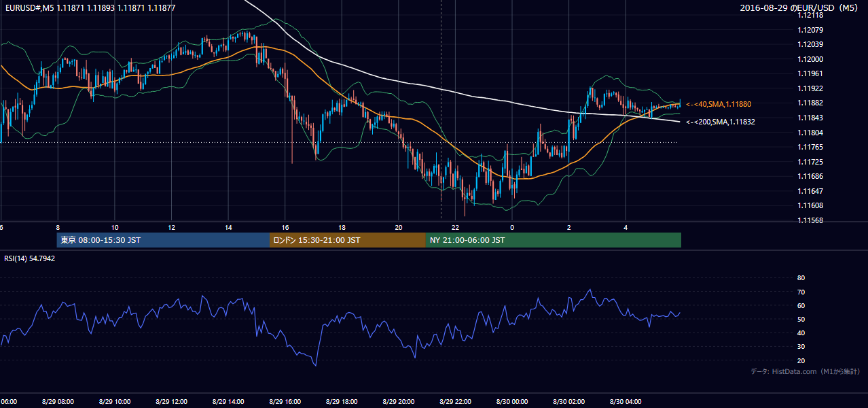Click the 8/30 02:00 date axis label

click(568, 402)
